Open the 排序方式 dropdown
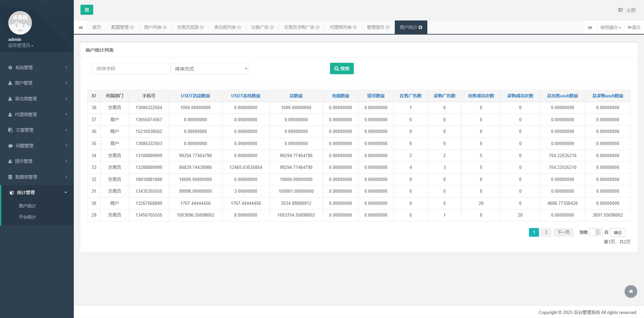Screen dimensions: 644x318 pos(210,69)
